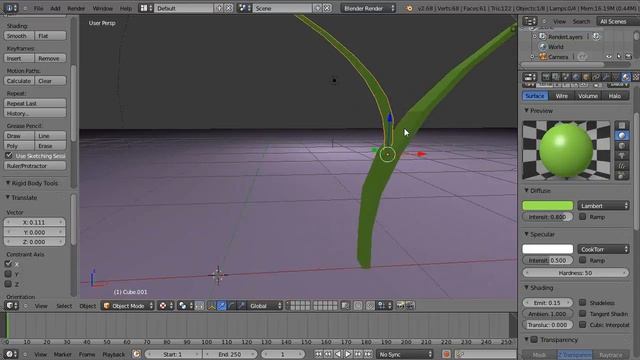
Task: Enable the Cubic Interpolation checkbox
Action: 582,324
